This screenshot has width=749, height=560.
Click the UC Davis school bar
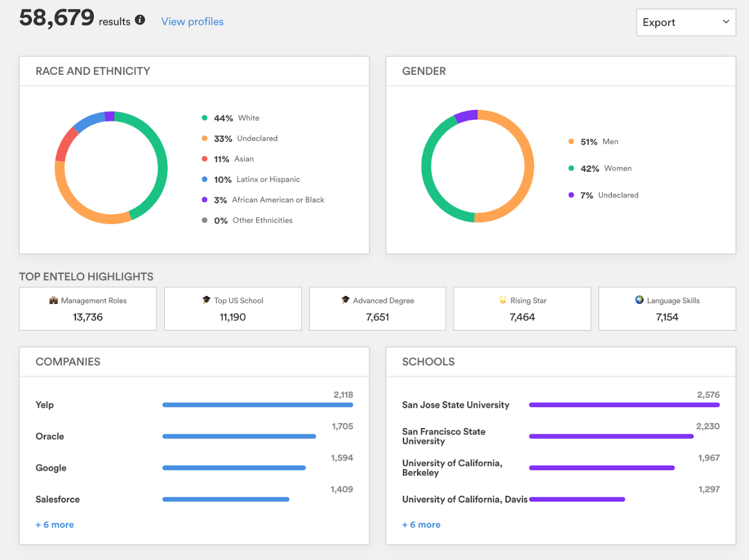(577, 499)
